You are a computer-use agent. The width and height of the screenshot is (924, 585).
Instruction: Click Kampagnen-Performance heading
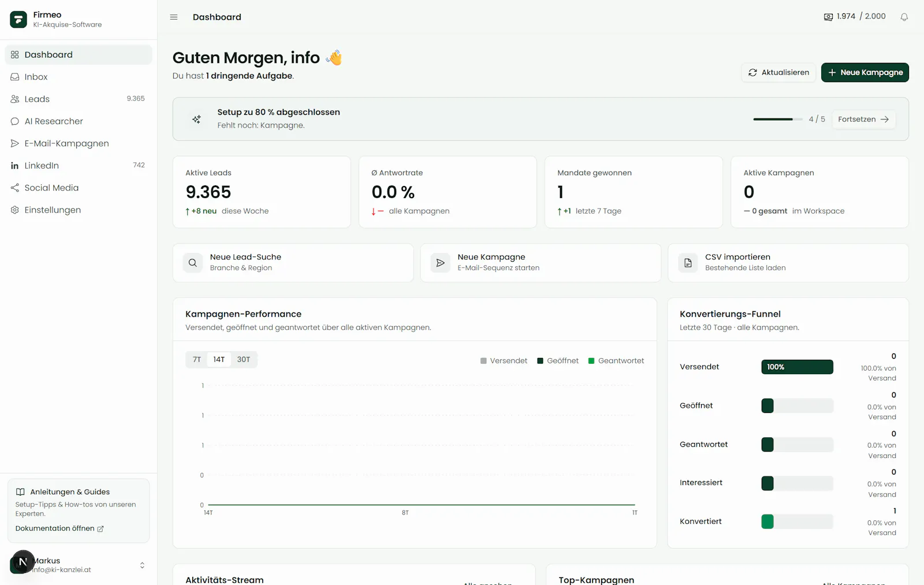[x=243, y=314]
